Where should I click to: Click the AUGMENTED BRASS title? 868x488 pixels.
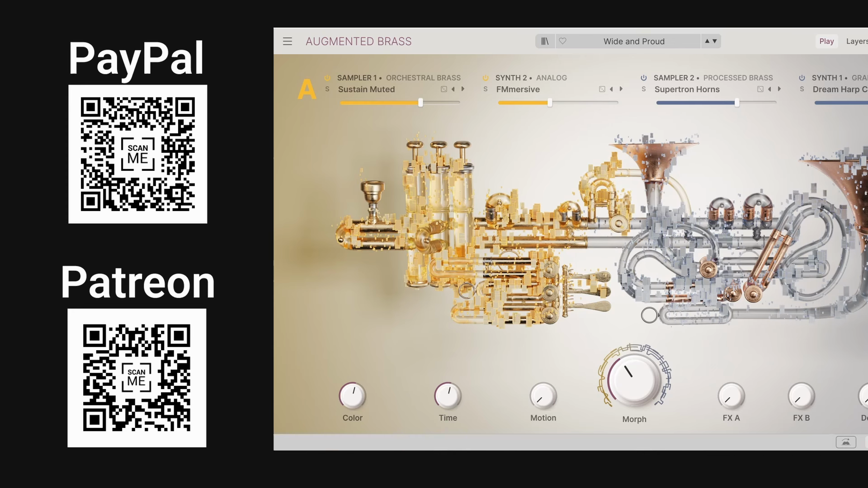tap(359, 41)
